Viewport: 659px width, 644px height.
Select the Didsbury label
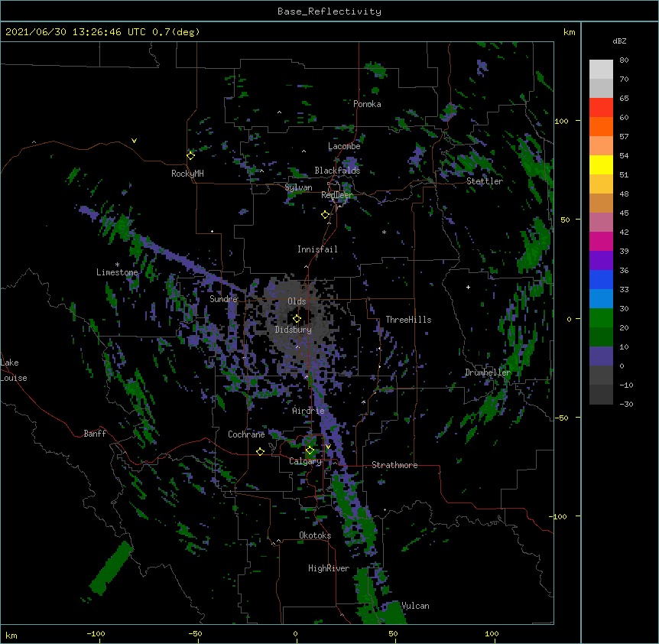(x=294, y=330)
